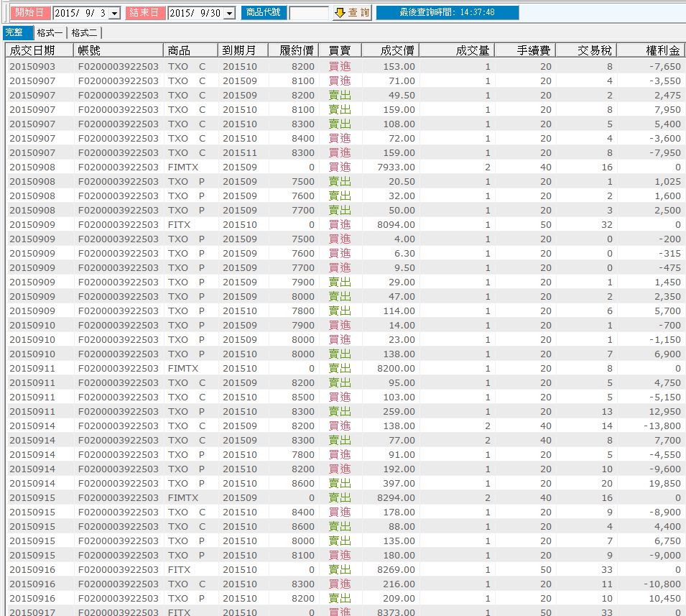Image resolution: width=686 pixels, height=616 pixels.
Task: Select the price cell 114.00
Action: click(399, 311)
